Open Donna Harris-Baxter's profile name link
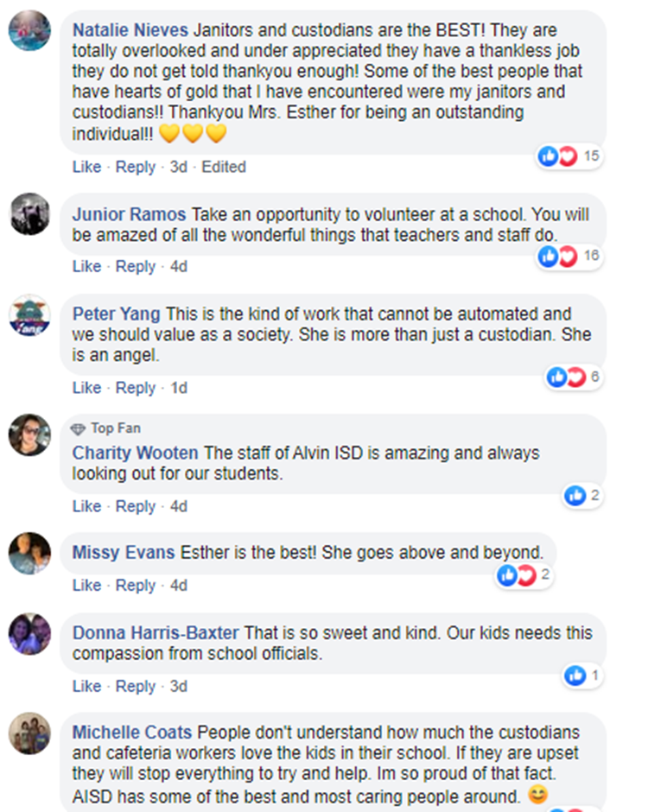The image size is (648, 812). (156, 633)
